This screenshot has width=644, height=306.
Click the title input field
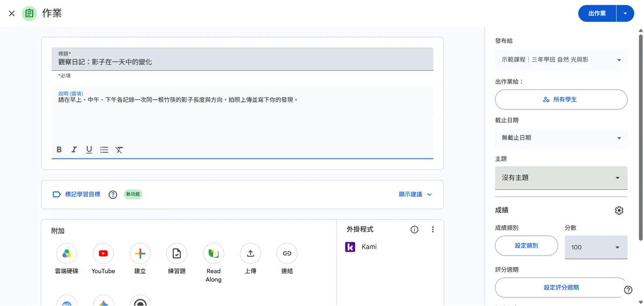242,59
